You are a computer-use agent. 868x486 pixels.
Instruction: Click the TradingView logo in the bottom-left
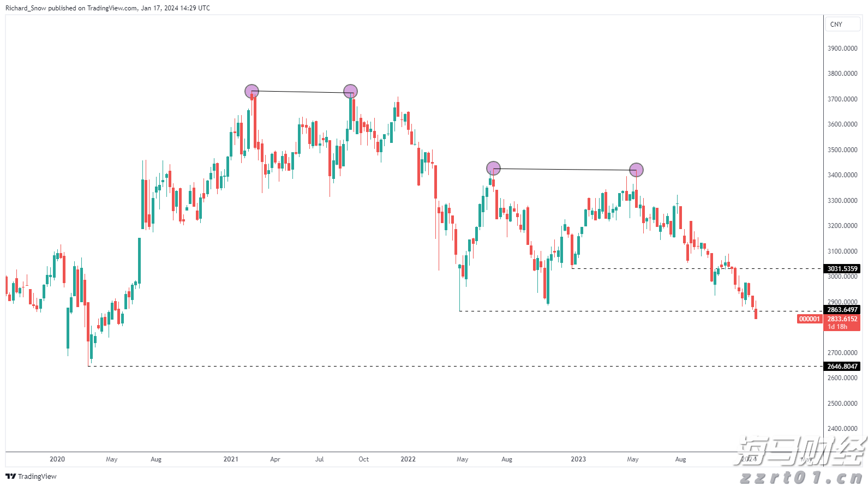coord(31,476)
